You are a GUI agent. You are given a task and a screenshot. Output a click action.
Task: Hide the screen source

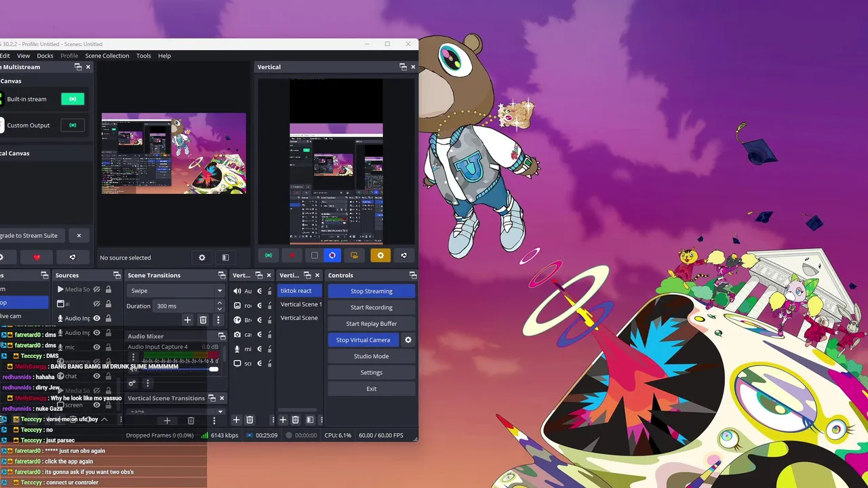(x=97, y=405)
